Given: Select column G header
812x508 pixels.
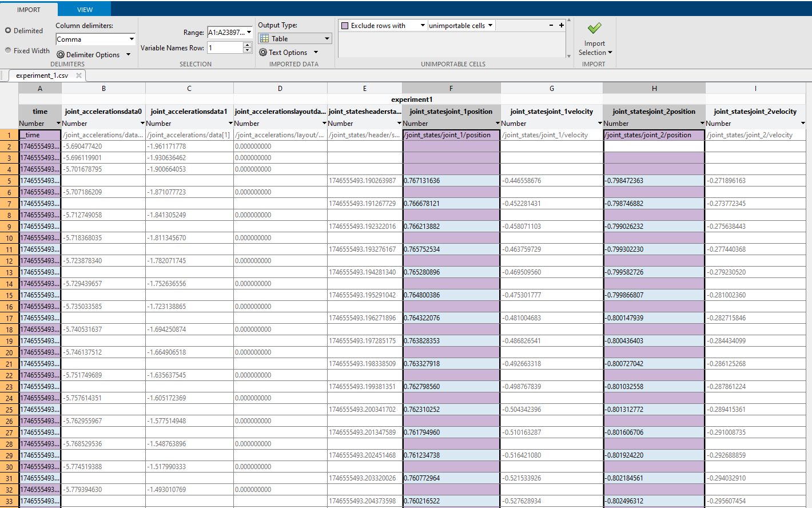Looking at the screenshot, I should tap(552, 88).
